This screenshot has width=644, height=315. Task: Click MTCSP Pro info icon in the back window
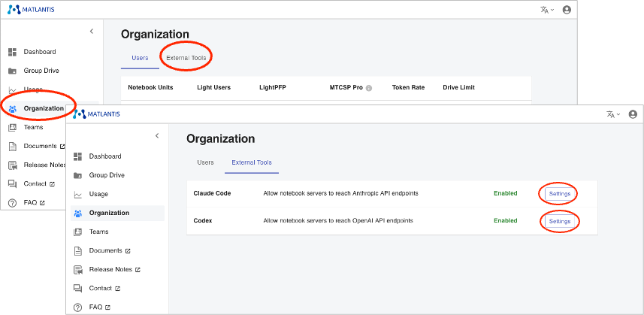369,88
